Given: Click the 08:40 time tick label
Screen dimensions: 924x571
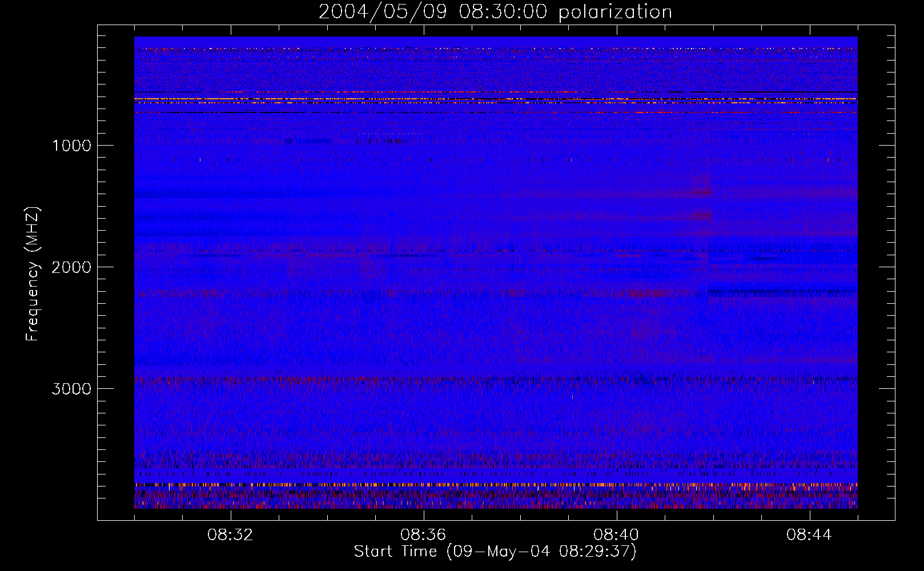Looking at the screenshot, I should pos(616,535).
